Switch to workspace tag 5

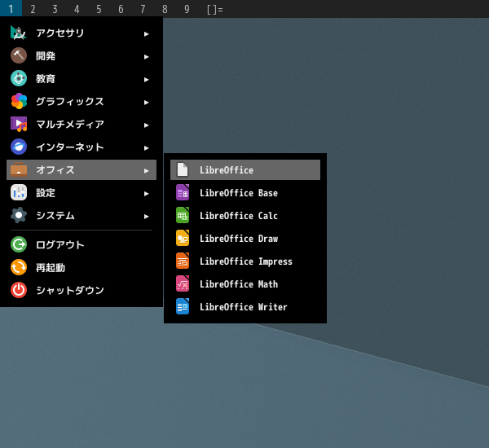[99, 9]
